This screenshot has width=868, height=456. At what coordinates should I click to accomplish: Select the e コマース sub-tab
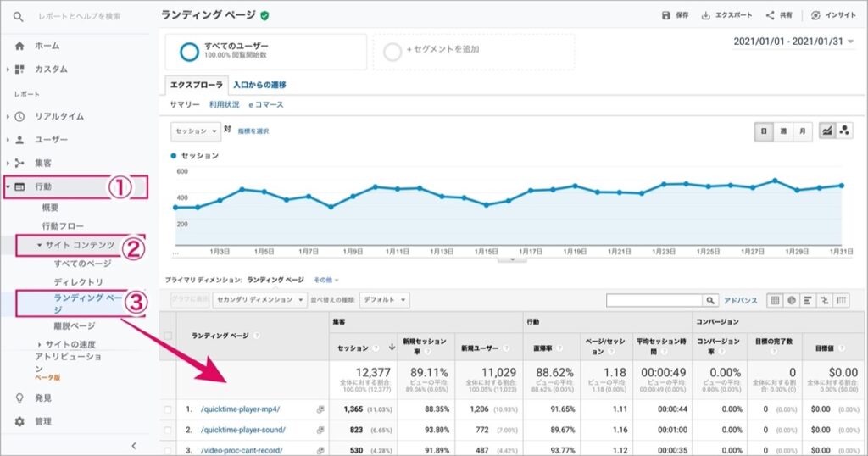pyautogui.click(x=265, y=104)
